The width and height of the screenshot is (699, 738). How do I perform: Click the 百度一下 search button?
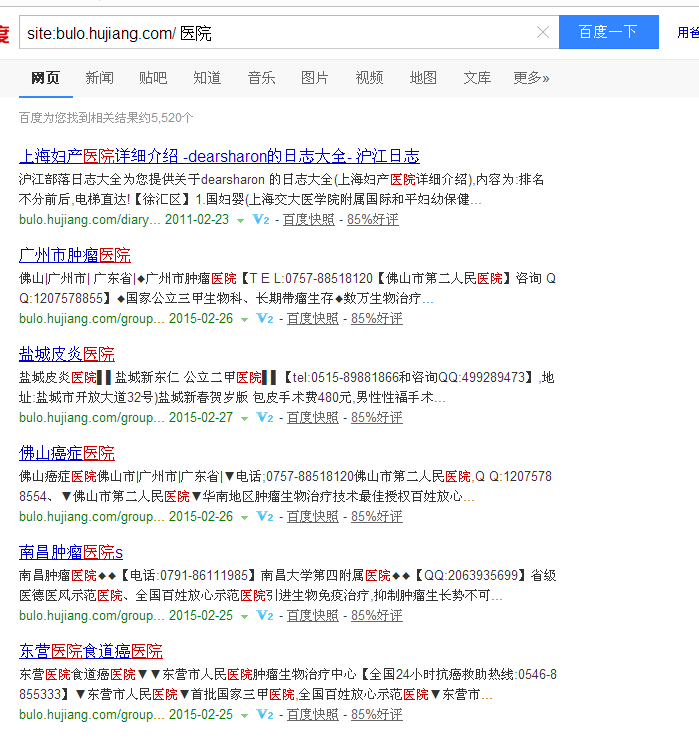(609, 32)
